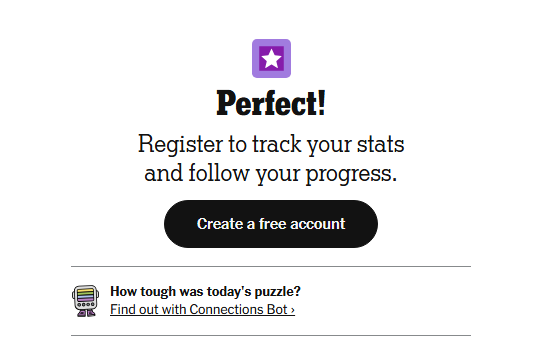This screenshot has width=541, height=360.
Task: Select the white star inside purple square
Action: (x=271, y=58)
